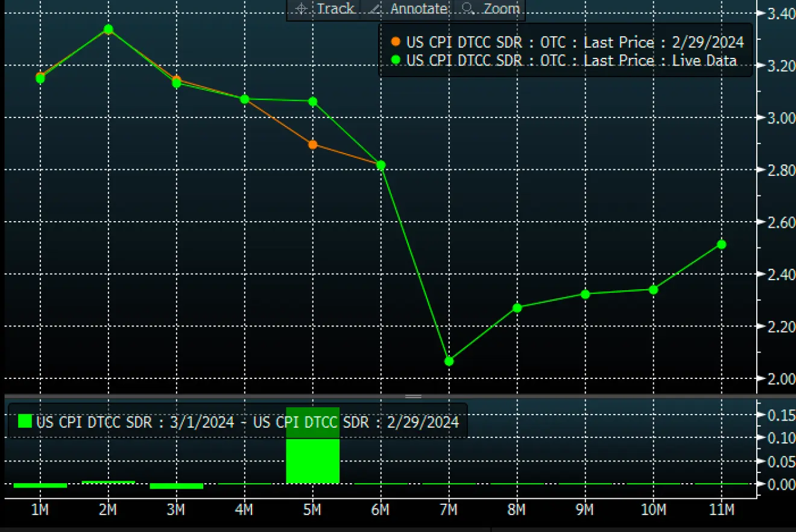The height and width of the screenshot is (532, 796).
Task: Click the 7M low data point
Action: click(x=449, y=361)
